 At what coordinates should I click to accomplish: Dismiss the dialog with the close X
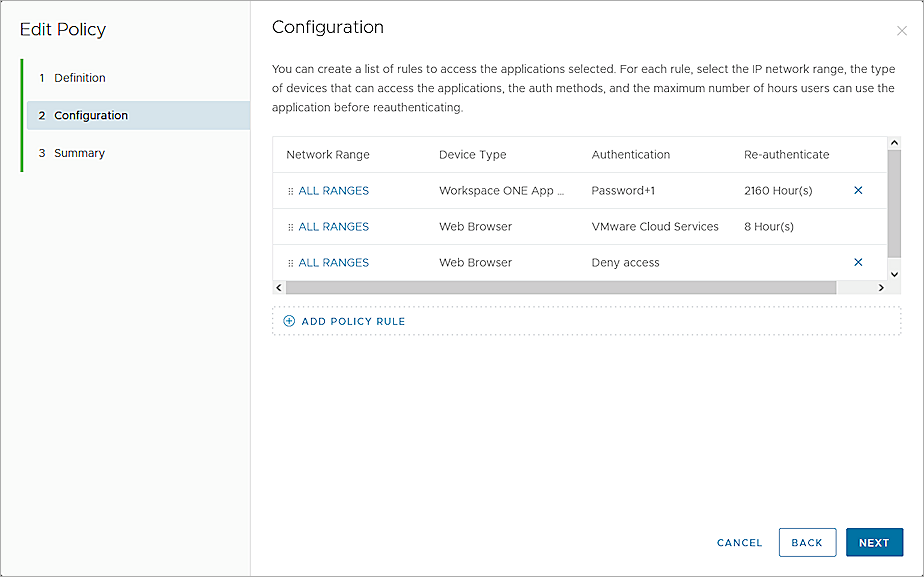(x=901, y=31)
